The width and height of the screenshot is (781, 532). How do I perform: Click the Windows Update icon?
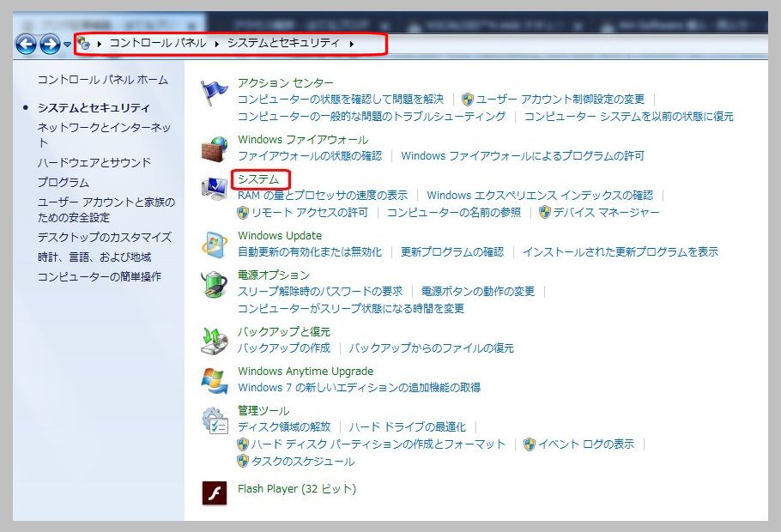215,244
